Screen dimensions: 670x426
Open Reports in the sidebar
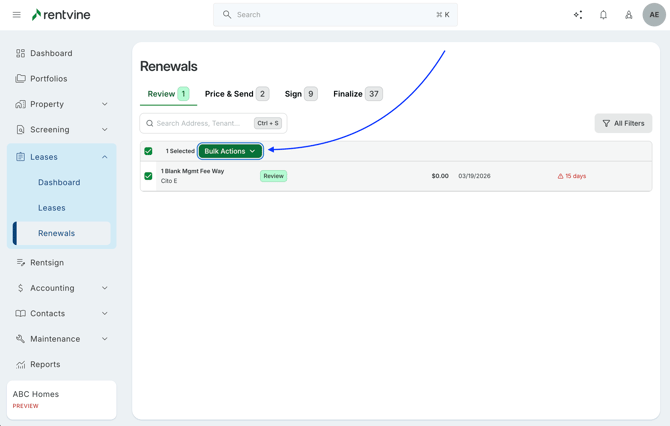point(45,365)
